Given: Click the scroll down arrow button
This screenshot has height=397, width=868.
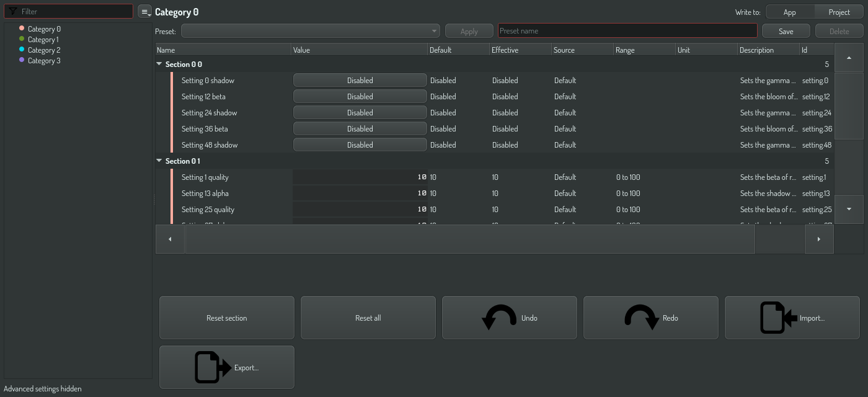Looking at the screenshot, I should 849,209.
